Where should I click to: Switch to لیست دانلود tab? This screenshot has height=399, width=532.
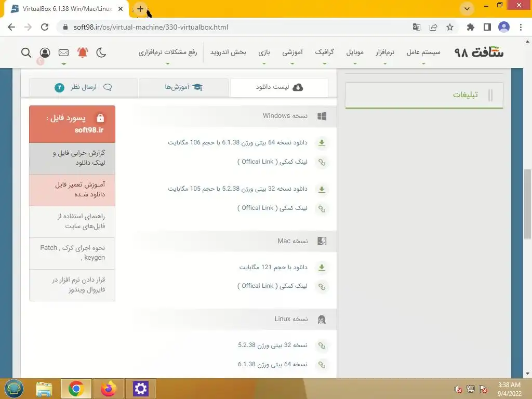[x=279, y=87]
